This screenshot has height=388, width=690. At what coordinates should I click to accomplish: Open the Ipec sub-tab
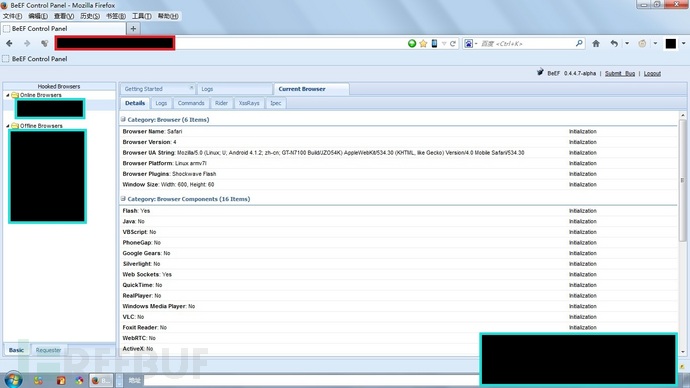tap(275, 103)
